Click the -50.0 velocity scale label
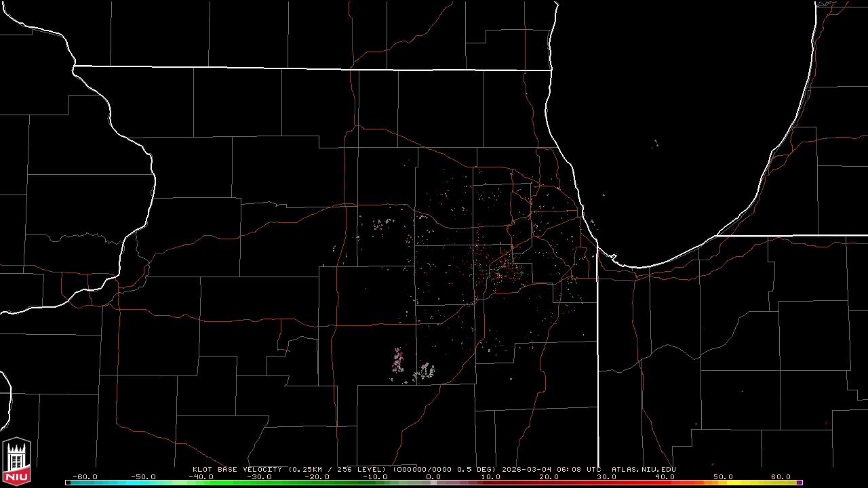 pyautogui.click(x=143, y=476)
